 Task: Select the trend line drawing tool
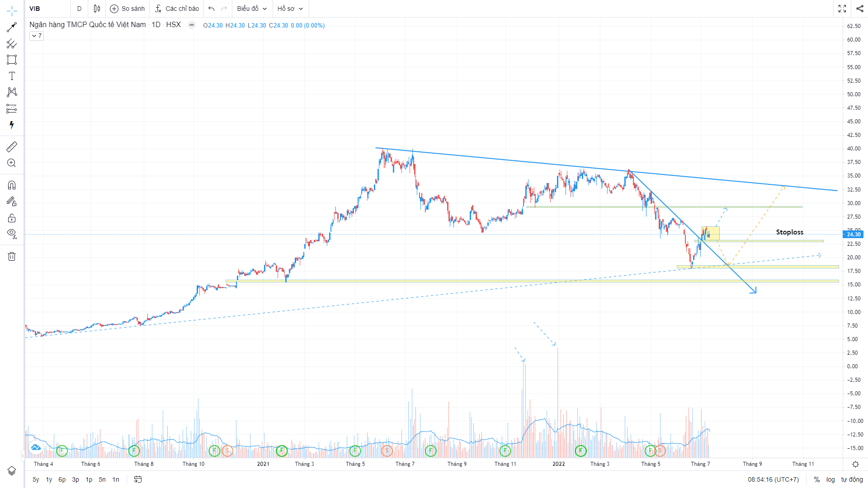coord(12,28)
